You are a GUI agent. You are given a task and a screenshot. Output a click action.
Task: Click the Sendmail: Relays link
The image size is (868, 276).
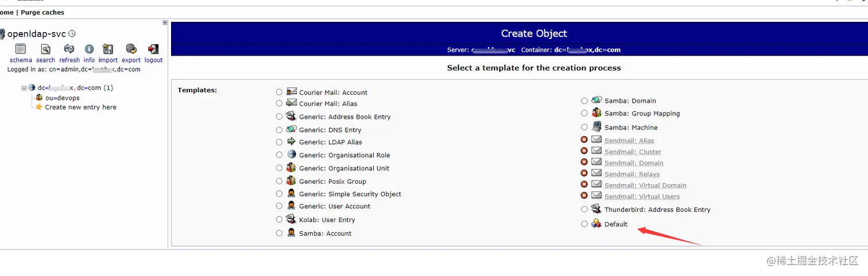632,174
